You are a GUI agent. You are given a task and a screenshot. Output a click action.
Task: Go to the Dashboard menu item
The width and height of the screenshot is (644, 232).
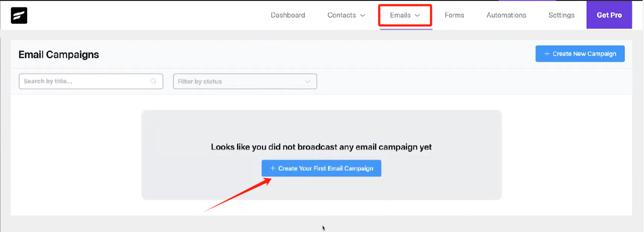pyautogui.click(x=288, y=15)
